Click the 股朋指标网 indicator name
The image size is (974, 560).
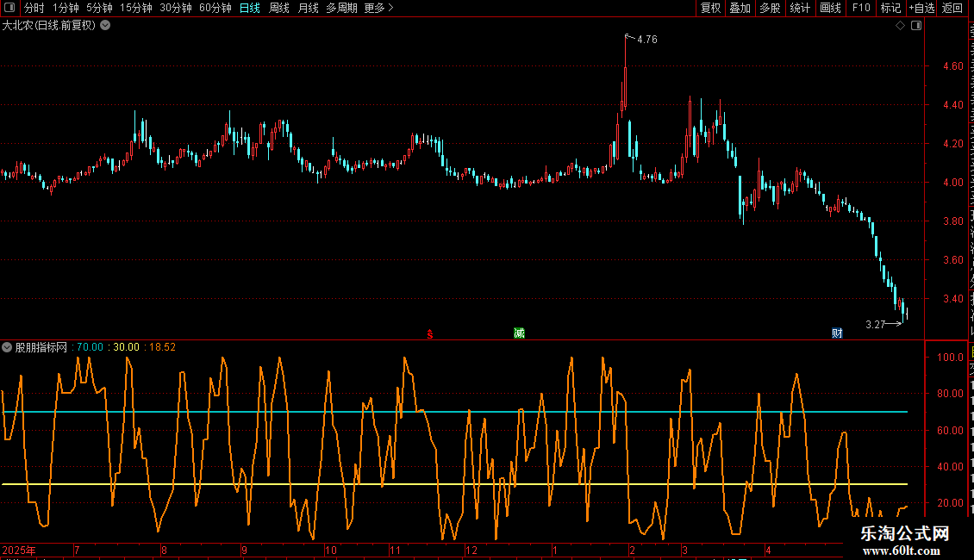tap(41, 347)
